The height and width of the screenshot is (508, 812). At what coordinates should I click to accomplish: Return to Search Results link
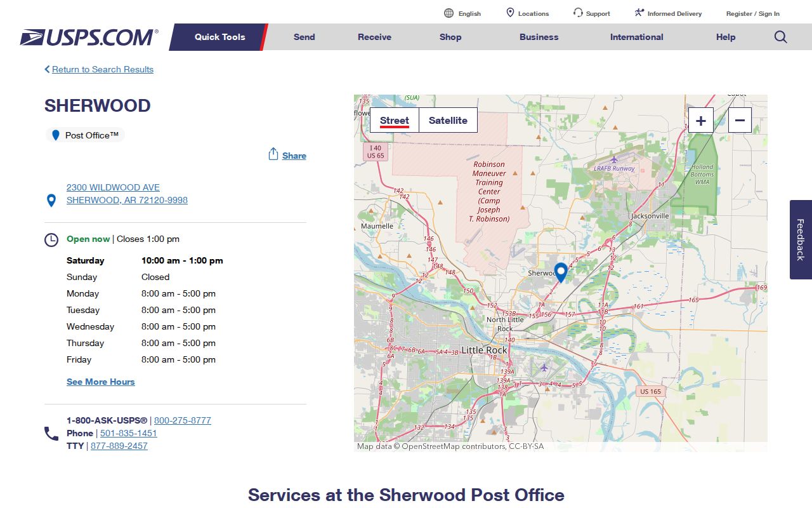[x=103, y=69]
